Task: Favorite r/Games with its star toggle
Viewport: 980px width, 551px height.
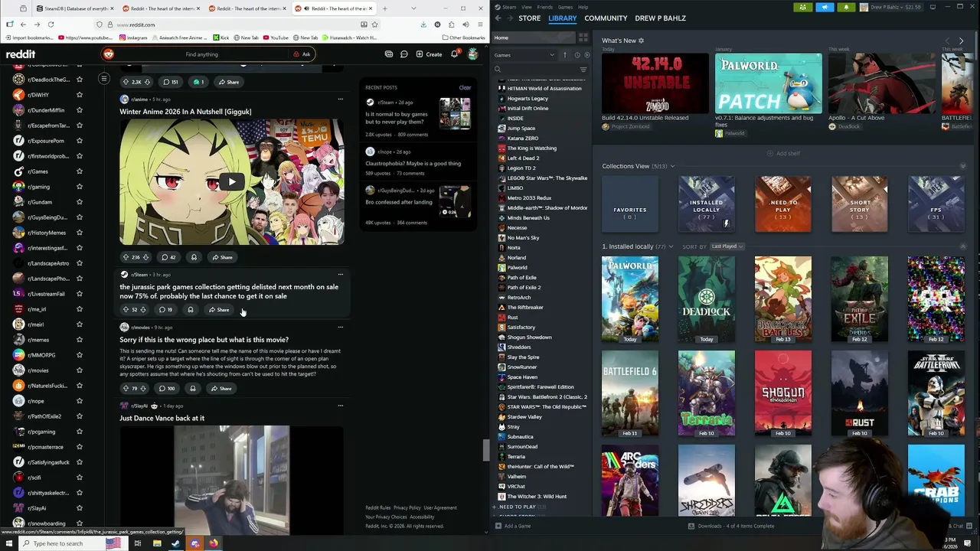Action: [x=79, y=171]
